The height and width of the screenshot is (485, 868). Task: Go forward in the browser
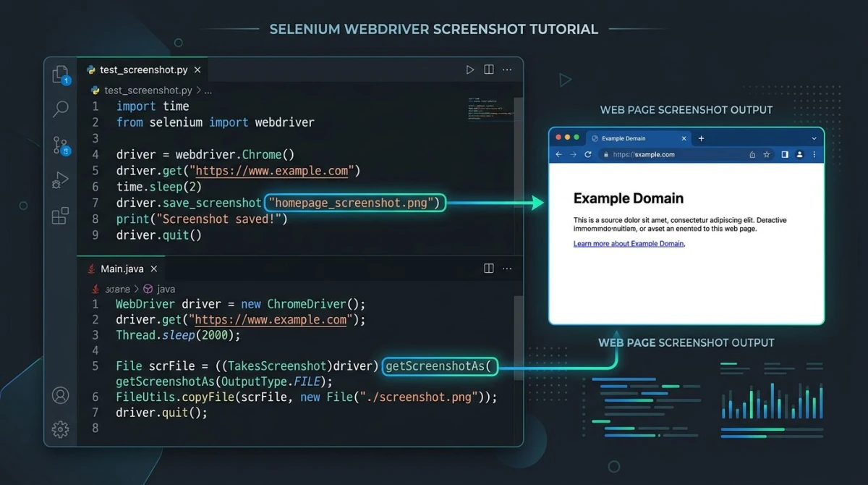573,154
